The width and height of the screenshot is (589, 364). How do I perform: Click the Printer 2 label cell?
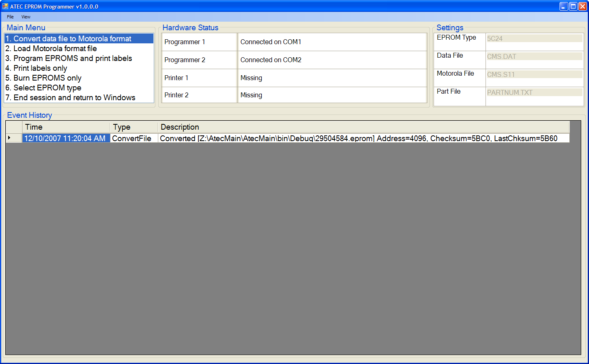[x=200, y=95]
